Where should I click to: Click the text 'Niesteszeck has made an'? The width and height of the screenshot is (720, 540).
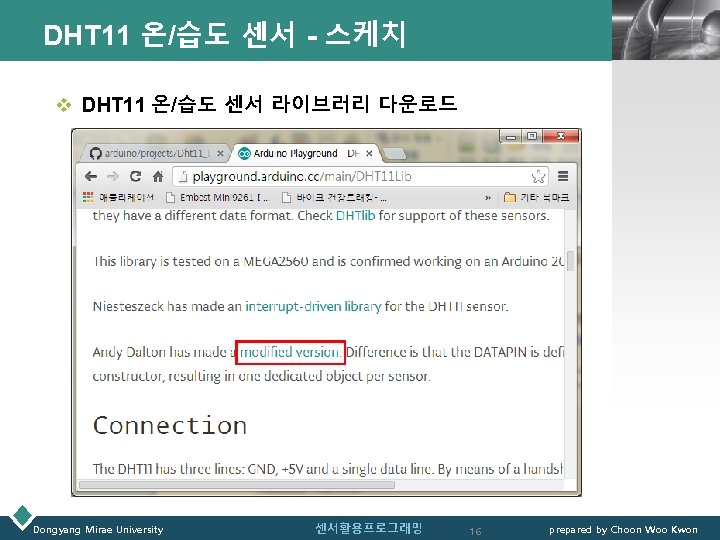click(167, 306)
